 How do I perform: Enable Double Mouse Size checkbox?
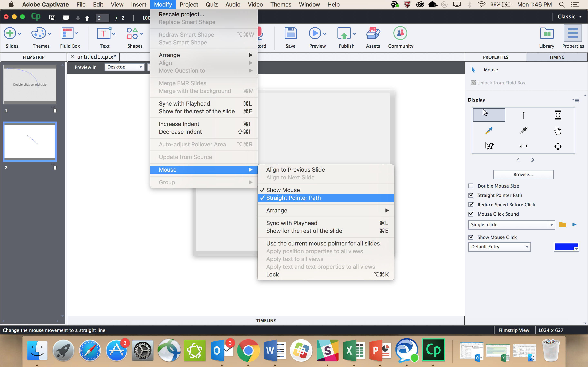click(x=471, y=186)
